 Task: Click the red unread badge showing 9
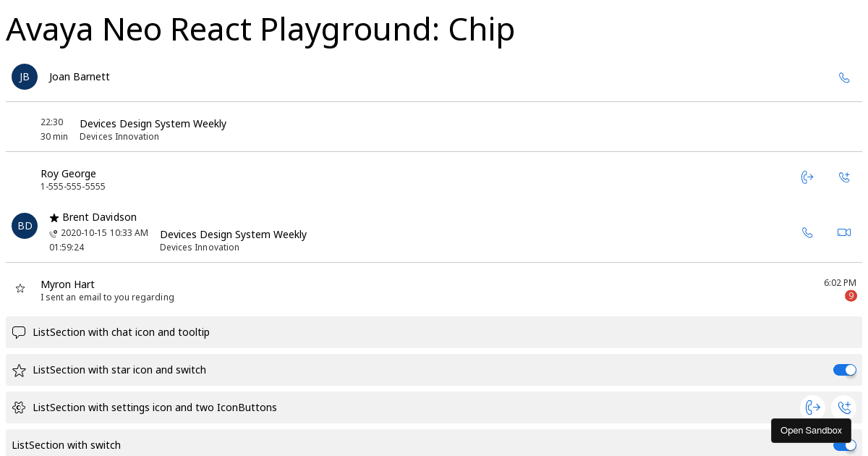(x=851, y=296)
